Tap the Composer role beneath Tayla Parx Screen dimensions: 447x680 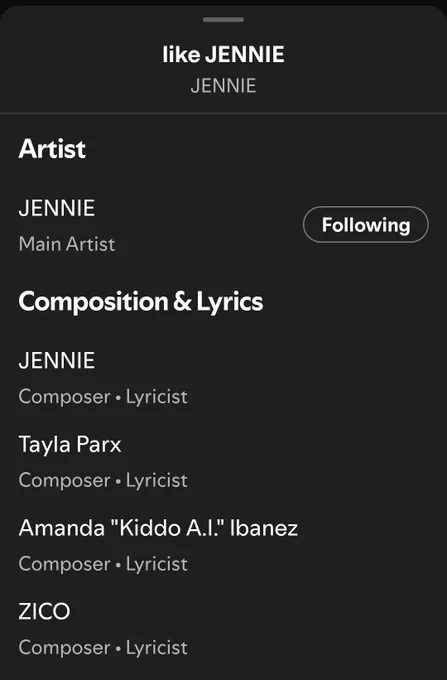(65, 481)
